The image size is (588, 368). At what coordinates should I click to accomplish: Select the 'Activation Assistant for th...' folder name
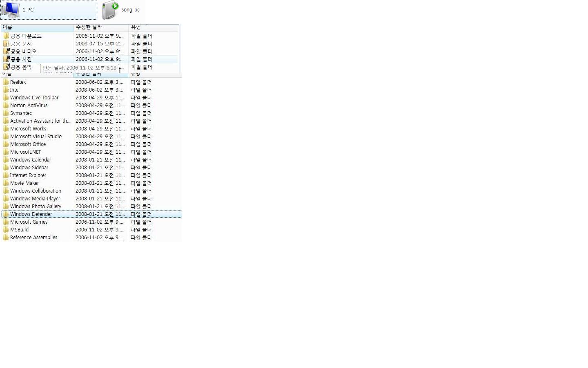(40, 121)
